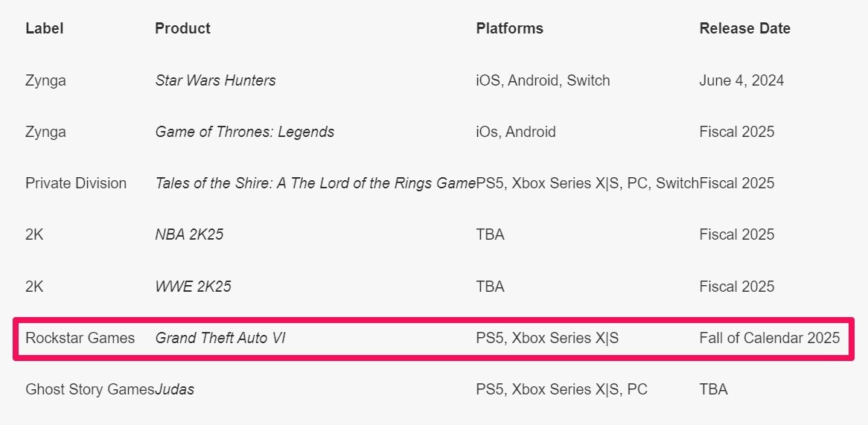868x425 pixels.
Task: Click Fall of Calendar 2025 date
Action: 769,338
